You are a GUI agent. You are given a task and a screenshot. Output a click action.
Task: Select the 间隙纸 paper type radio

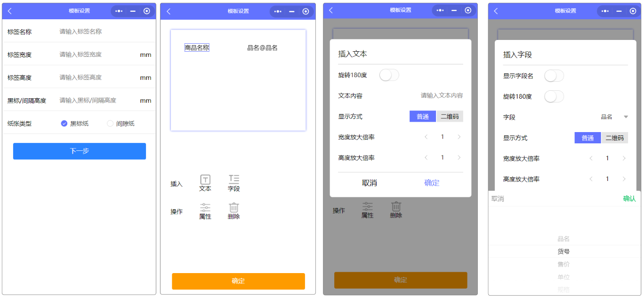(x=111, y=124)
